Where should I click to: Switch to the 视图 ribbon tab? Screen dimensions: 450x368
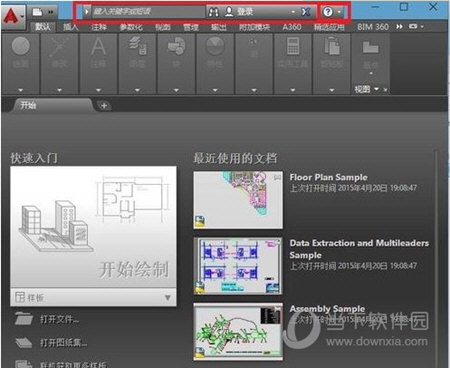(163, 27)
